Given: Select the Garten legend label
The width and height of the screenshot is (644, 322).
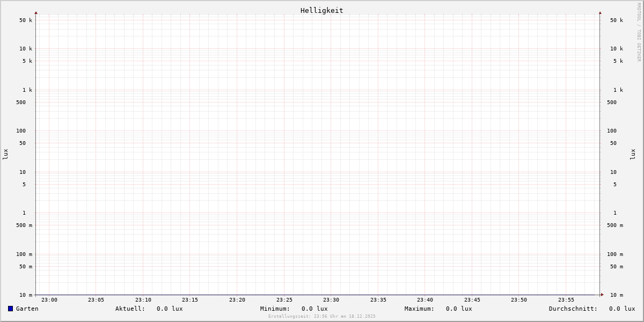Looking at the screenshot, I should (27, 309).
